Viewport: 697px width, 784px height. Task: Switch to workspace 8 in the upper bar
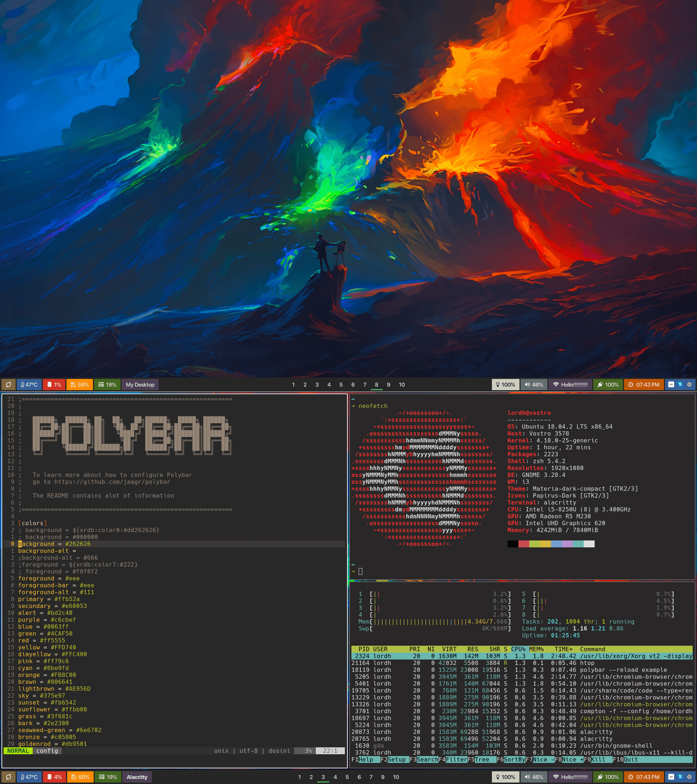[376, 384]
